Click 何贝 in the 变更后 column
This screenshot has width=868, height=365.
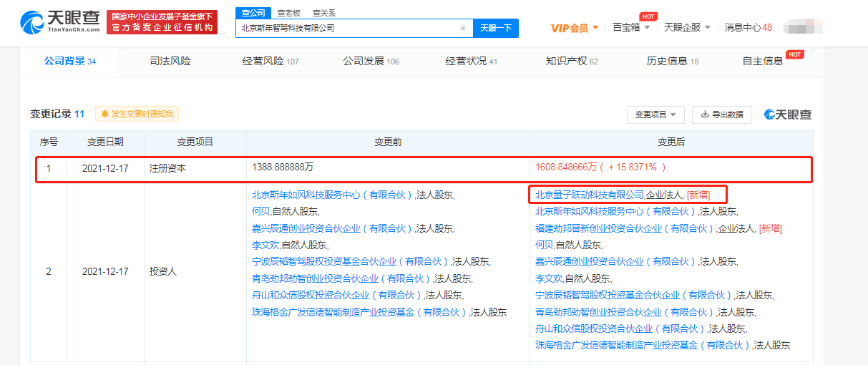pos(544,244)
